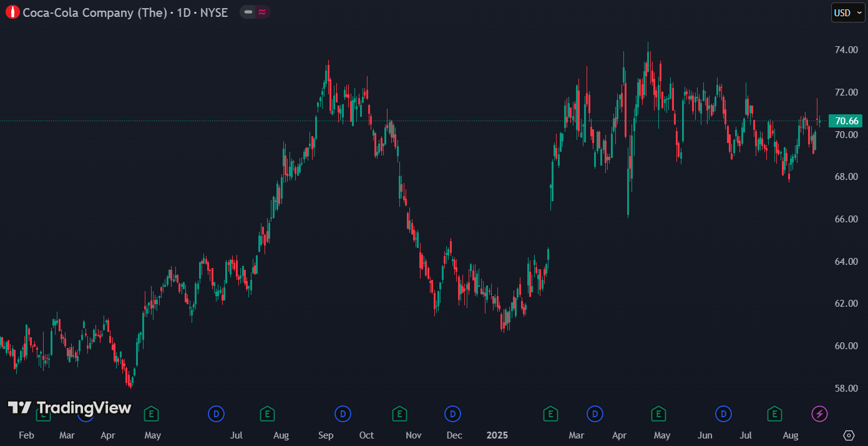Viewport: 868px width, 446px height.
Task: Open chart settings hexagon icon
Action: (849, 435)
